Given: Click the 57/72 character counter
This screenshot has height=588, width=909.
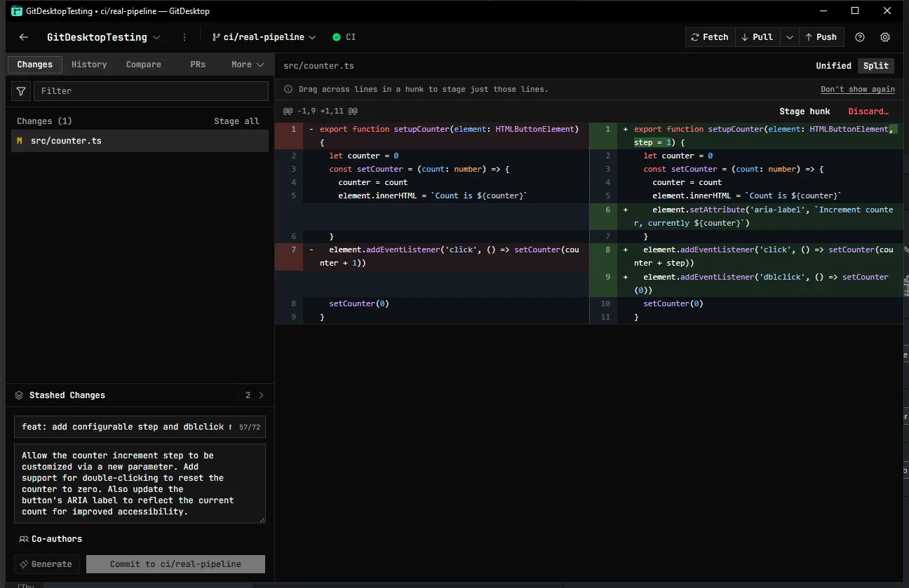Looking at the screenshot, I should (x=249, y=427).
